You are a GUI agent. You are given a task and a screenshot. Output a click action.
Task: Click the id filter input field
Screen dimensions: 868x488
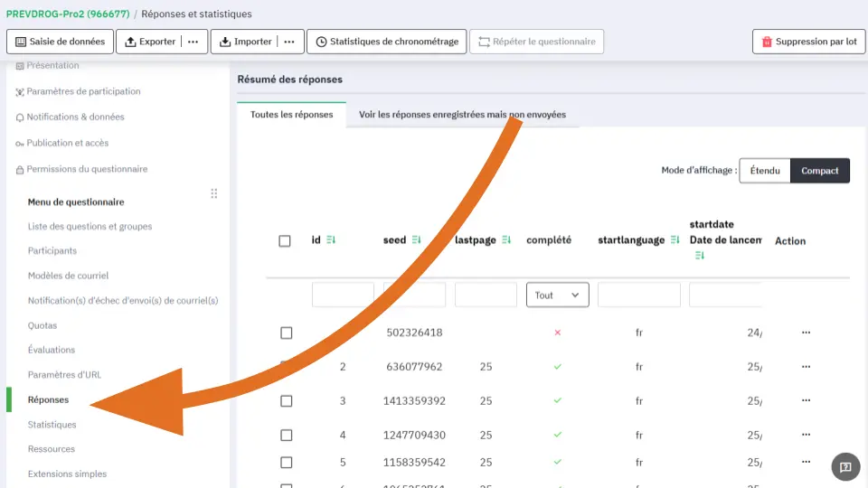(343, 295)
